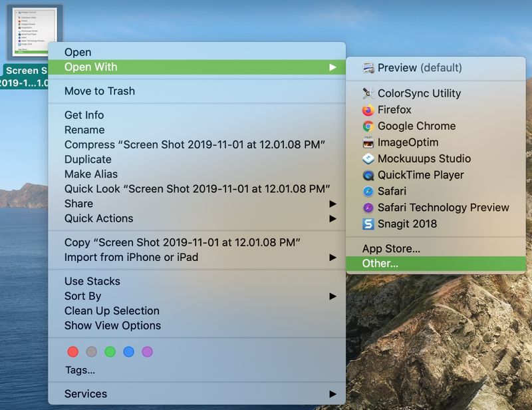Open with ColorSync Utility
Screen dimensions: 532x410
(436, 93)
